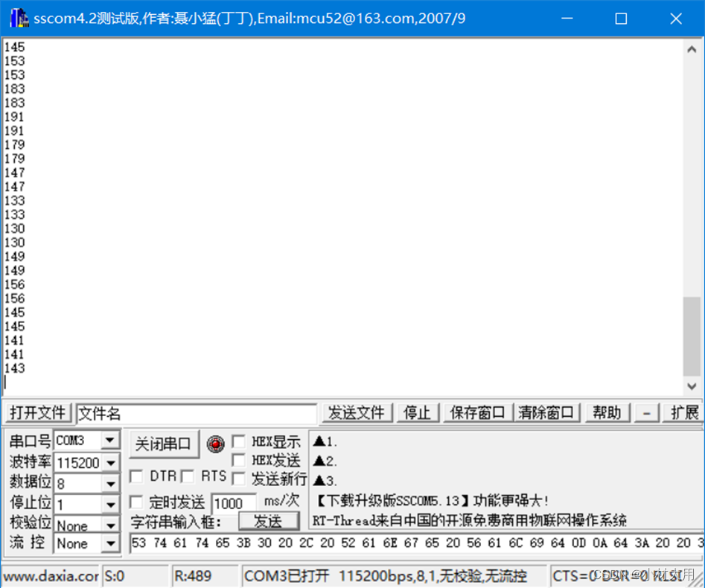The image size is (705, 588).
Task: Click the 关闭串口 close port button
Action: click(x=164, y=444)
